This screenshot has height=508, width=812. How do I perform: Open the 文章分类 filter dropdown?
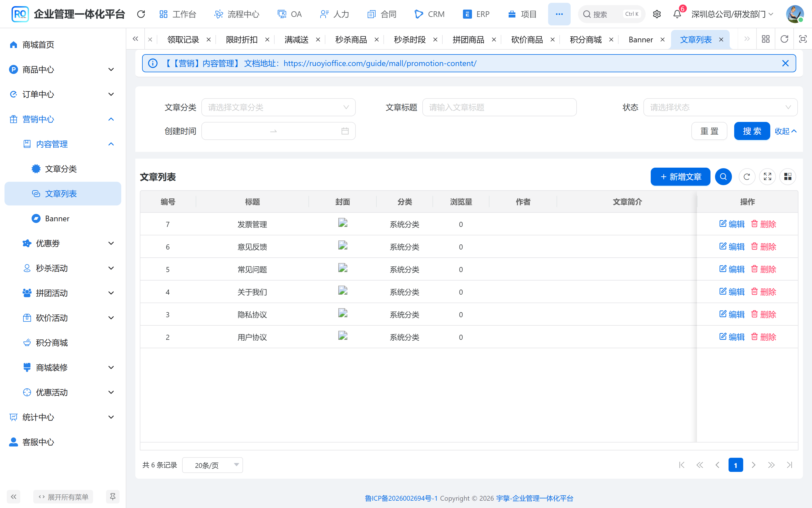tap(278, 107)
